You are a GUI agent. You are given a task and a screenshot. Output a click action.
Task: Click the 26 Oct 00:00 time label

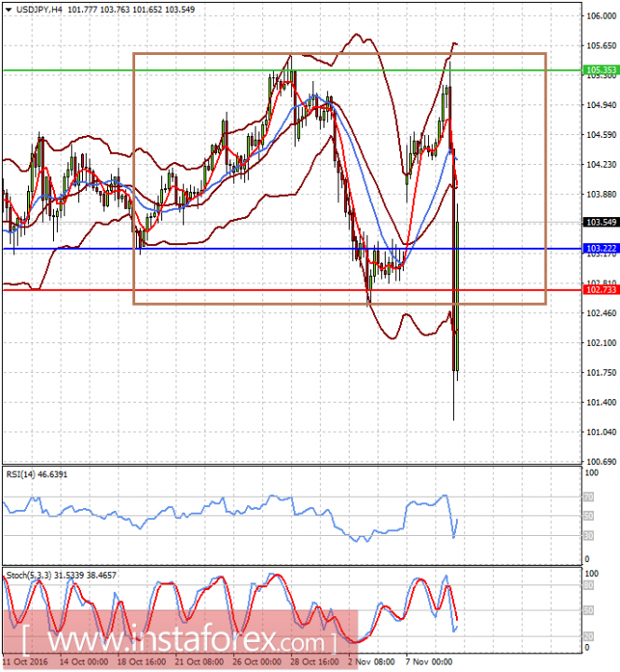(x=256, y=662)
